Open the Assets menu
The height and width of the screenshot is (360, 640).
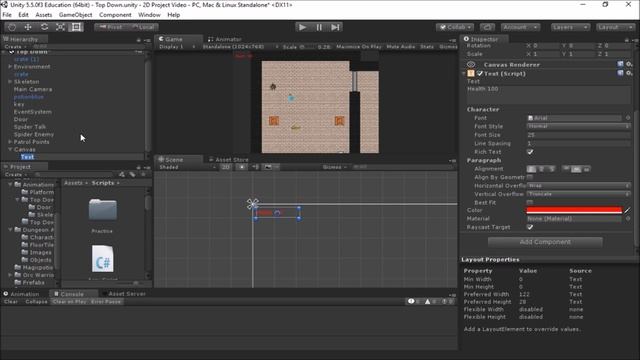44,15
